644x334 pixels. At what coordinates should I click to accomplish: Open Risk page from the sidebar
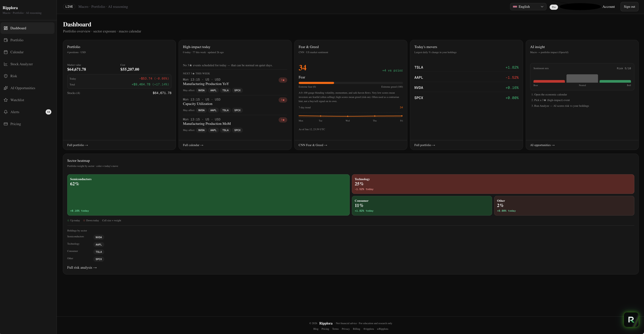coord(27,76)
